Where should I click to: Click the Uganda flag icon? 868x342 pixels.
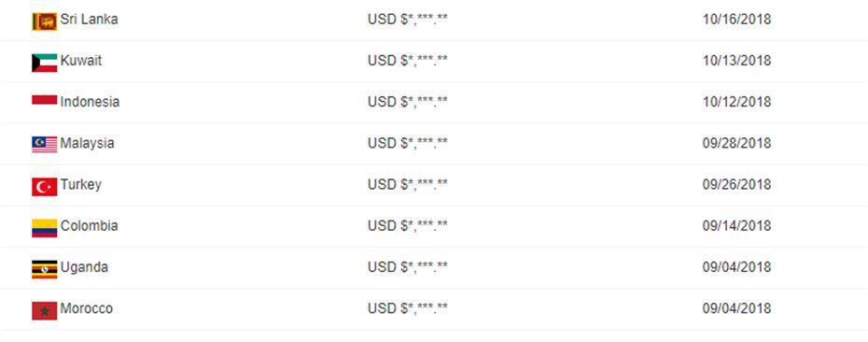(44, 269)
